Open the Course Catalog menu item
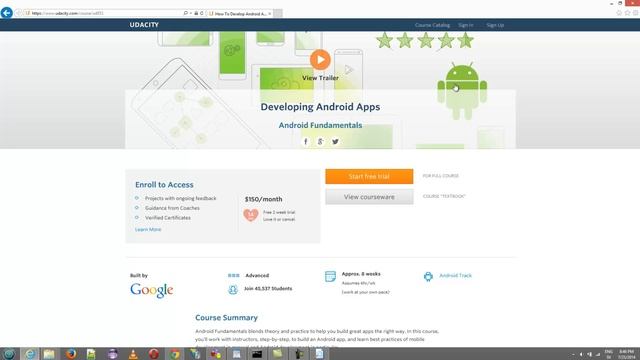The image size is (640, 360). [x=432, y=25]
